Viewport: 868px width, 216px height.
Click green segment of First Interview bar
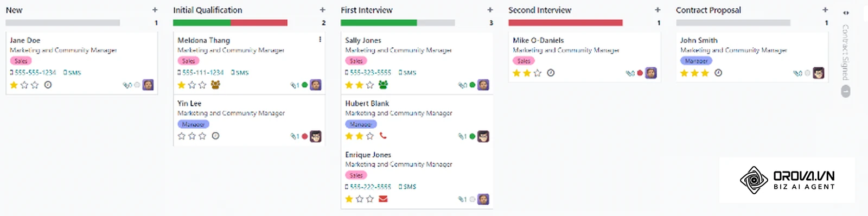click(x=379, y=23)
